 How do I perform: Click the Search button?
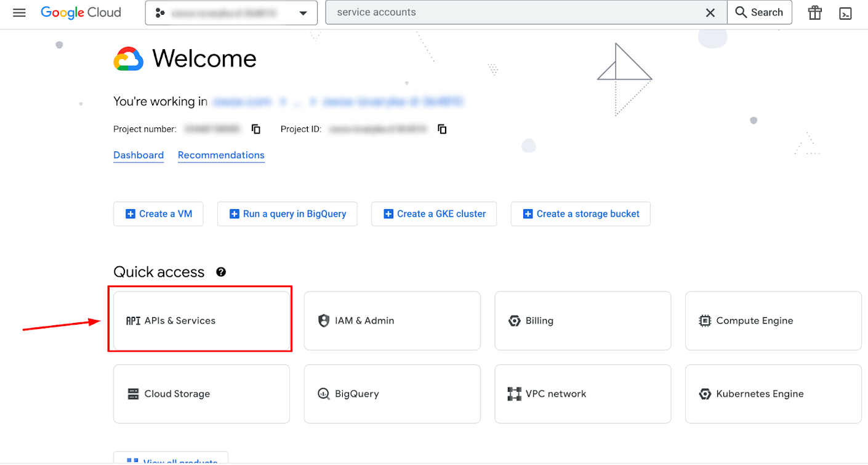pyautogui.click(x=760, y=12)
